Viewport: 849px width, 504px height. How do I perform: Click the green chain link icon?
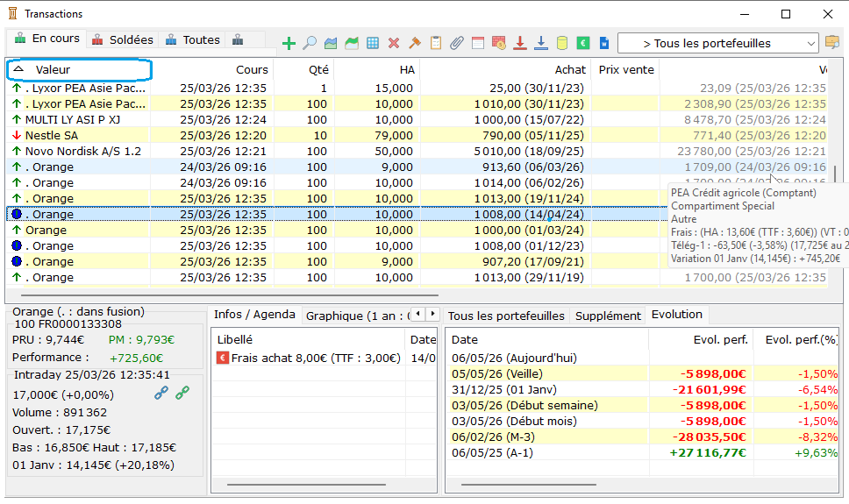tap(182, 393)
